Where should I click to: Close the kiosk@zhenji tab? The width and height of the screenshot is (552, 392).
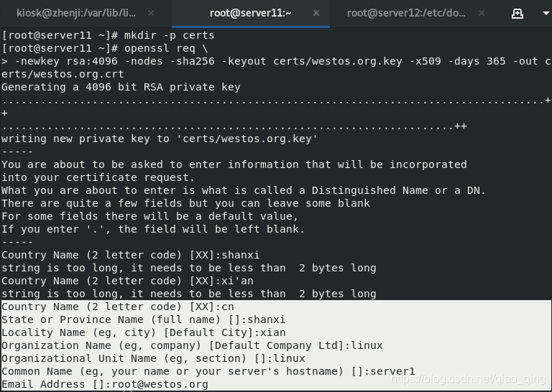(x=151, y=14)
